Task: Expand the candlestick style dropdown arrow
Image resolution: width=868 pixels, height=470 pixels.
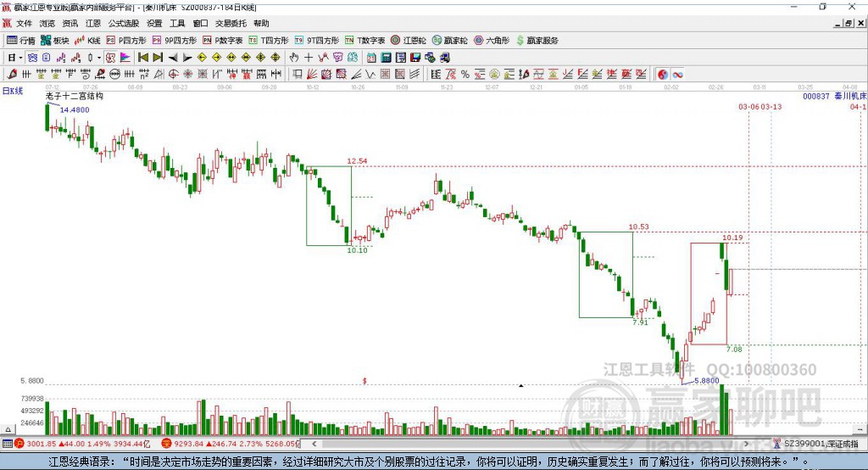Action: (x=99, y=58)
